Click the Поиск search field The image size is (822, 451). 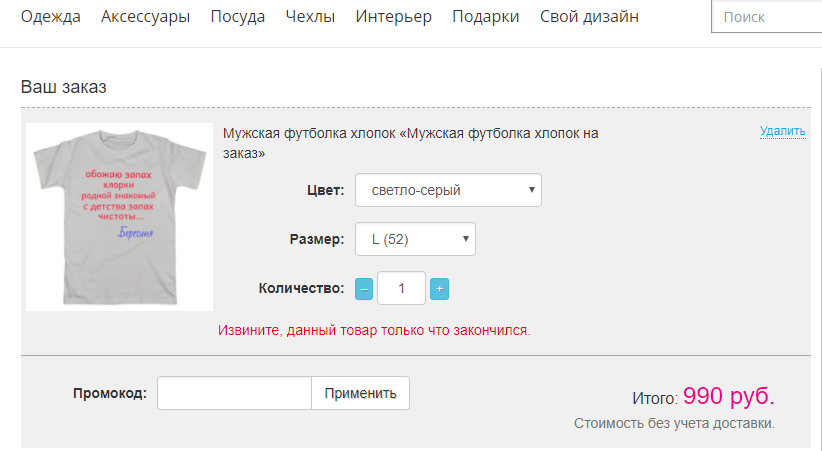pos(767,18)
